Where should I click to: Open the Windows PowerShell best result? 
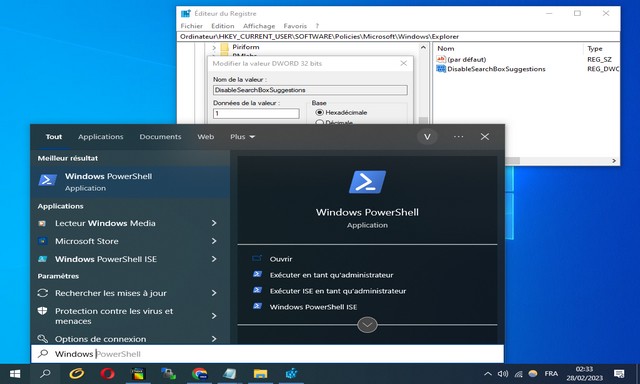pyautogui.click(x=130, y=182)
